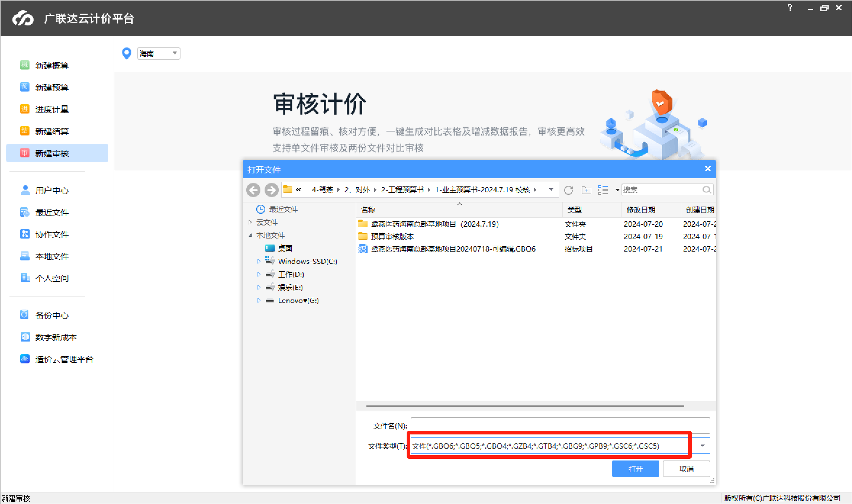Click the 创建日期 column header
Screen dimensions: 852x504
coord(699,210)
